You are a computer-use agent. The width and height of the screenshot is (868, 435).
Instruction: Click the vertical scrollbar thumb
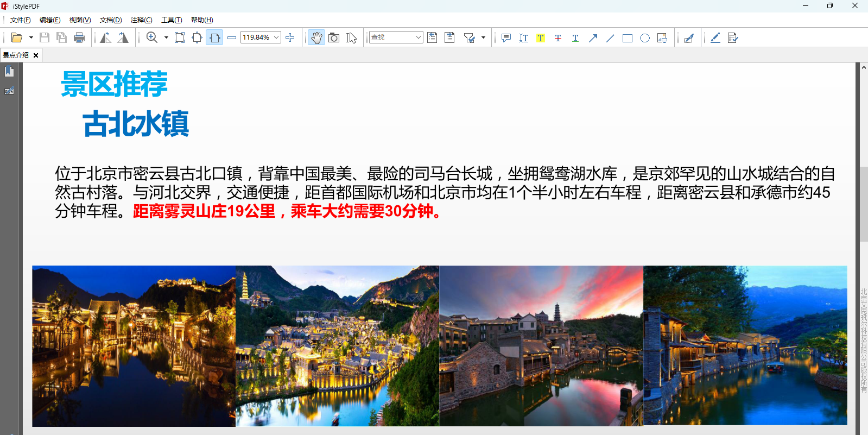point(863,204)
